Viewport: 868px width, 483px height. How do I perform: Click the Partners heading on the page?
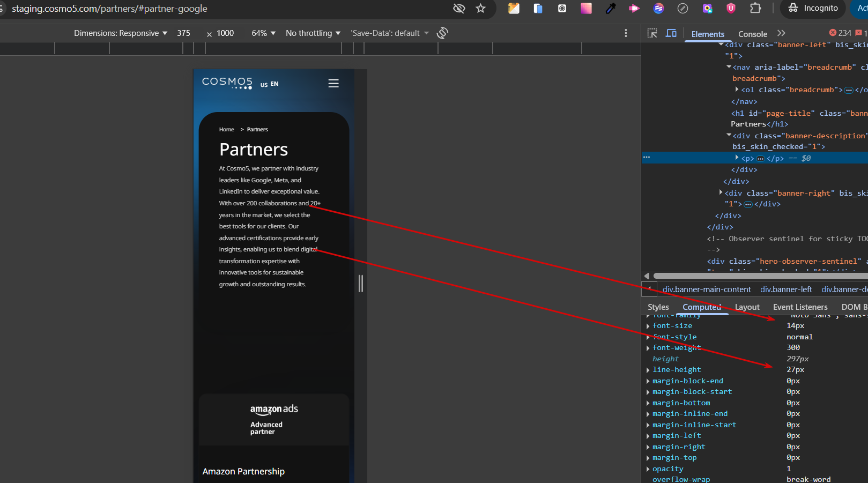254,150
